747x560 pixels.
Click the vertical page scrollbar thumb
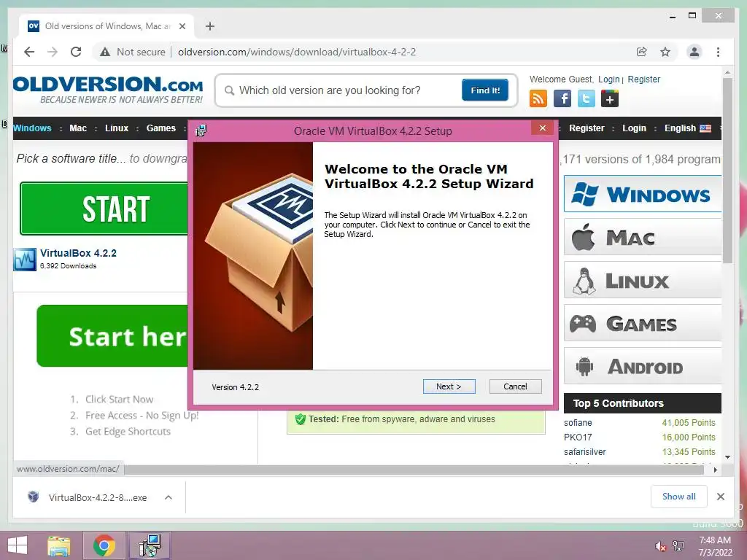click(727, 171)
